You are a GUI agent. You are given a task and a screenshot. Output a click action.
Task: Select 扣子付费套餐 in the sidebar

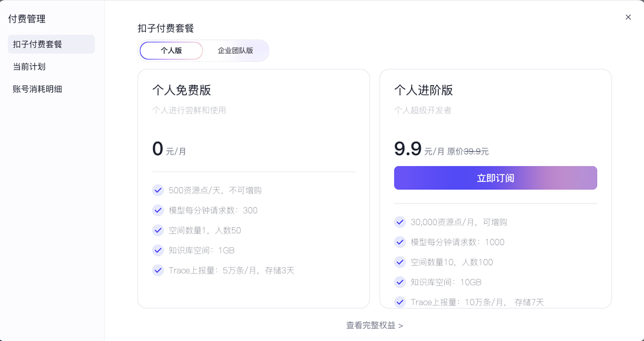[x=36, y=44]
